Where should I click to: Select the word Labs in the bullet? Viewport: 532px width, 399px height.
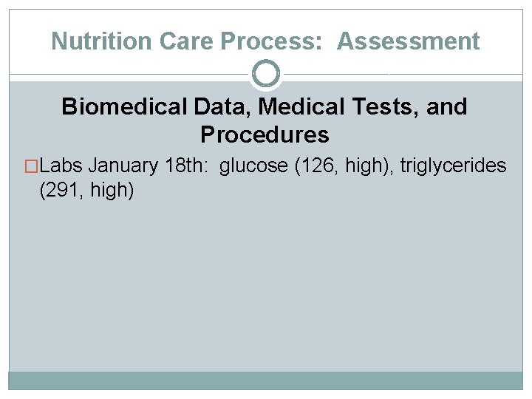click(61, 166)
